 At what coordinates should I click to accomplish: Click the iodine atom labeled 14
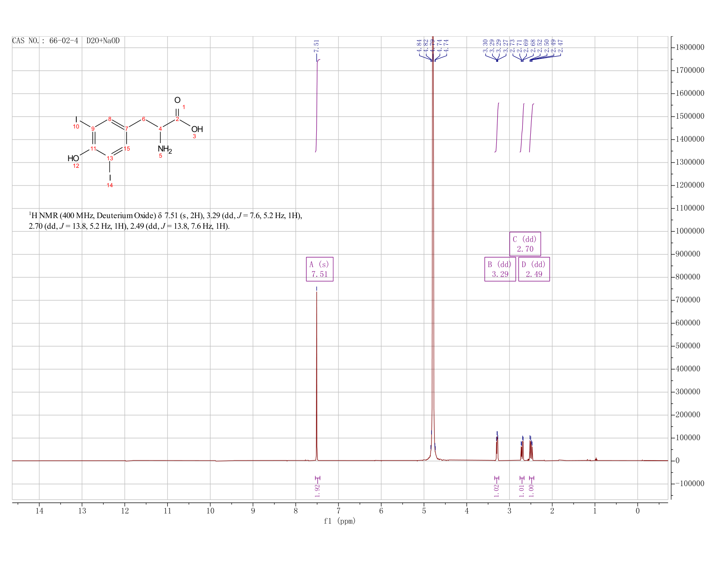pos(110,178)
